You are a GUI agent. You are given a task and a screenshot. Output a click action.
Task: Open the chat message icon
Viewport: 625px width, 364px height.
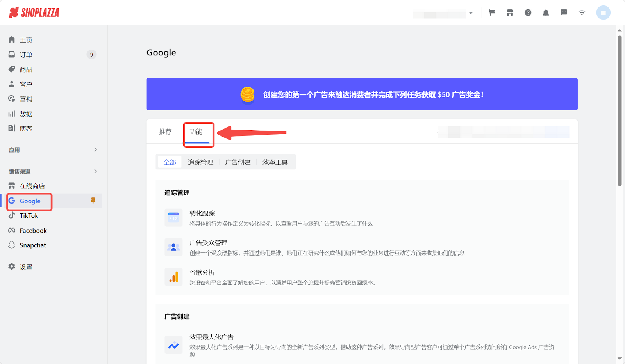click(564, 12)
